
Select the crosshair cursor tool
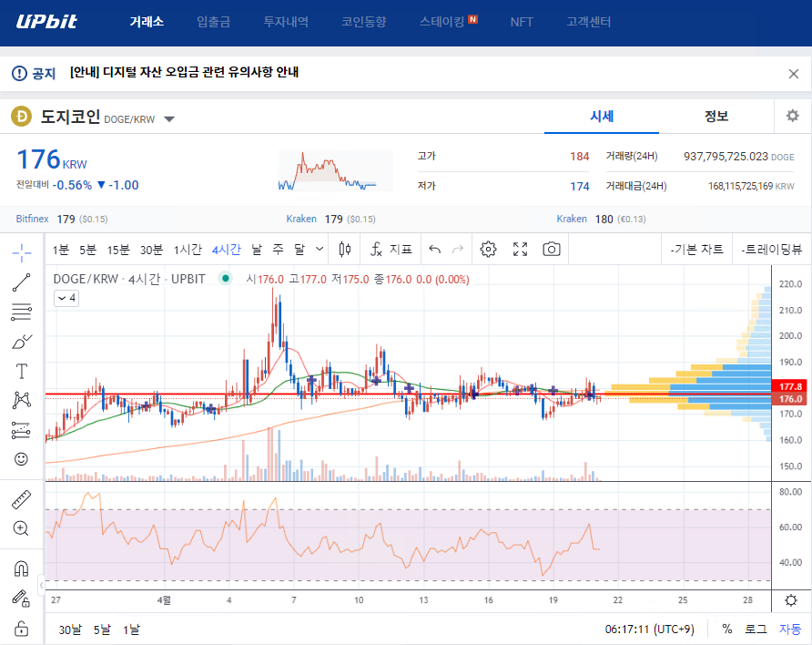[21, 253]
